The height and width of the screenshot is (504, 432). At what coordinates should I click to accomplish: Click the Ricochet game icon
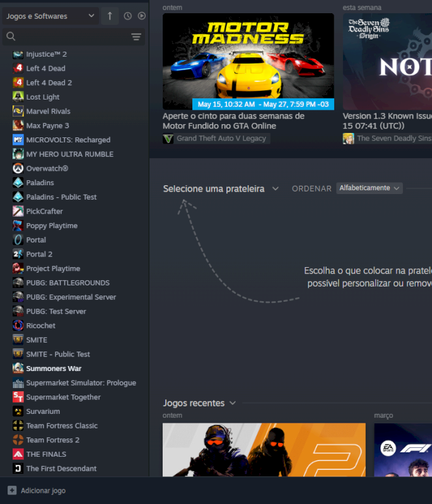(18, 326)
